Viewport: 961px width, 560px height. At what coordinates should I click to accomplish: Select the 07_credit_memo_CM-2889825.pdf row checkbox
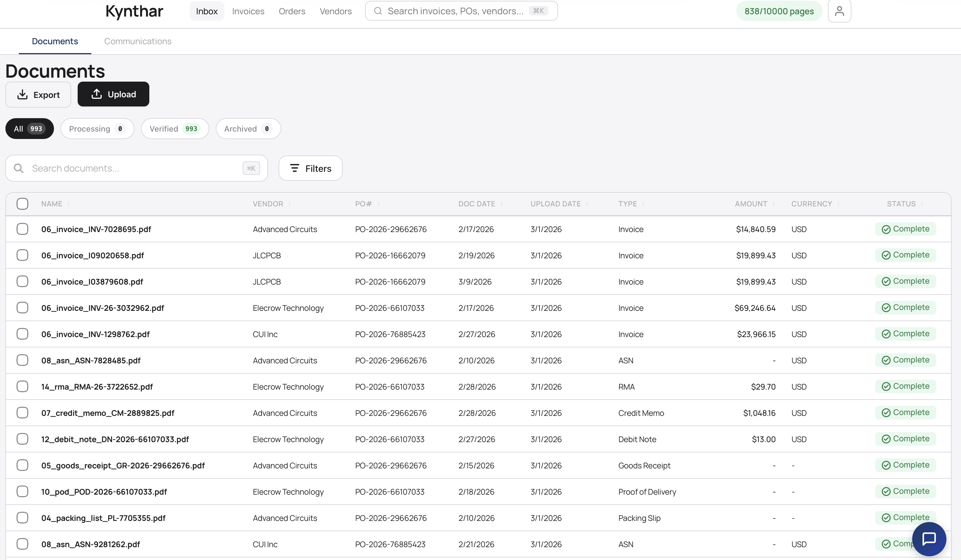[x=23, y=412]
